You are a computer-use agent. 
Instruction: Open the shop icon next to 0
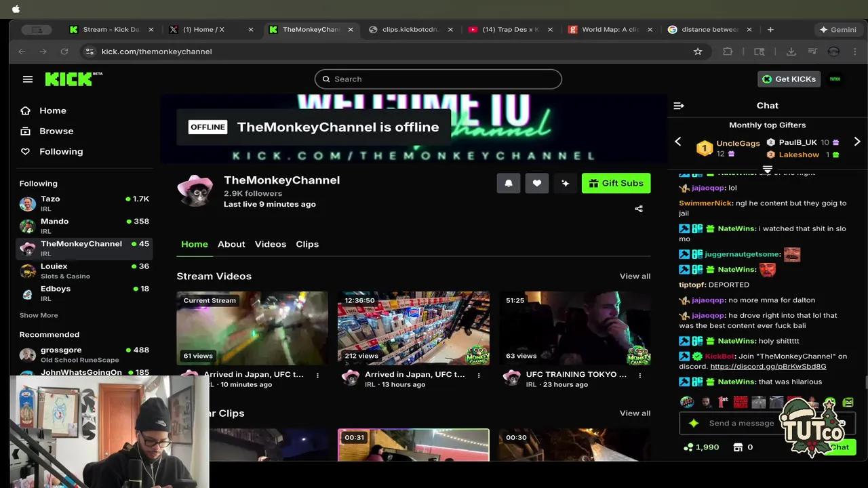click(x=738, y=447)
